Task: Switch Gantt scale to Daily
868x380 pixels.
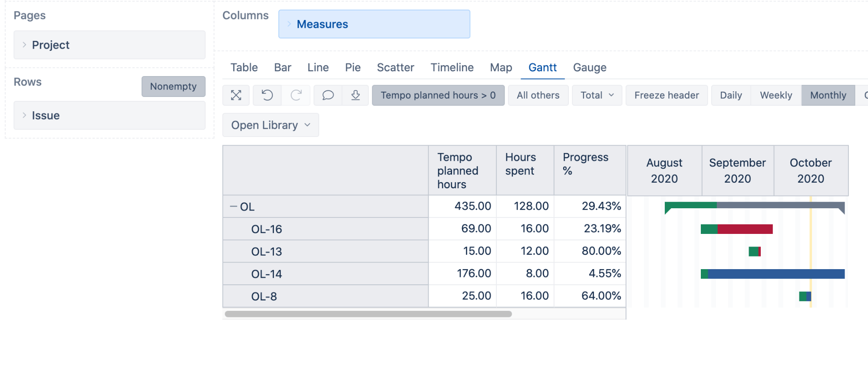Action: tap(731, 95)
